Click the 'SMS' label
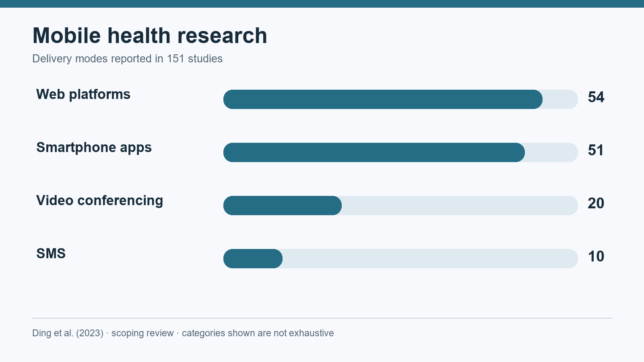The width and height of the screenshot is (644, 362). (51, 253)
